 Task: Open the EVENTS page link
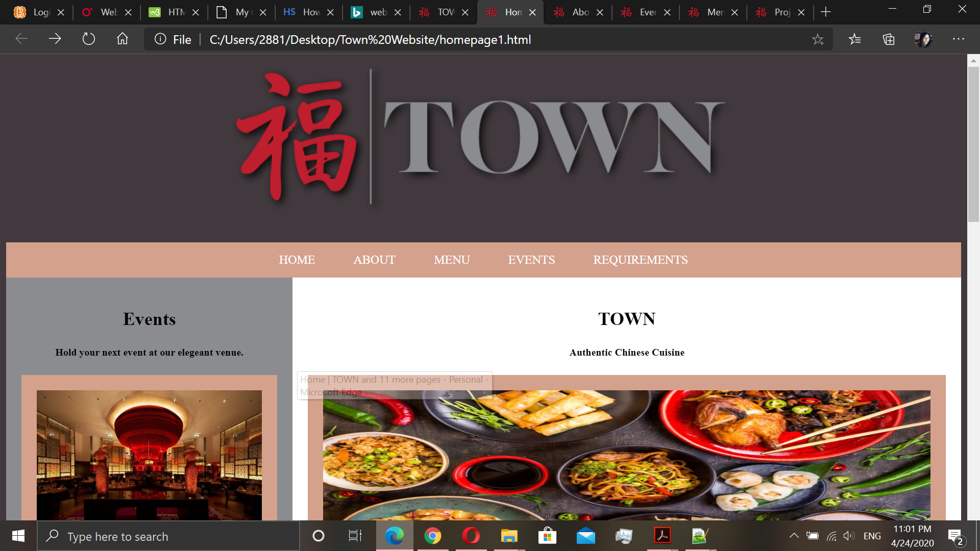[x=531, y=260]
